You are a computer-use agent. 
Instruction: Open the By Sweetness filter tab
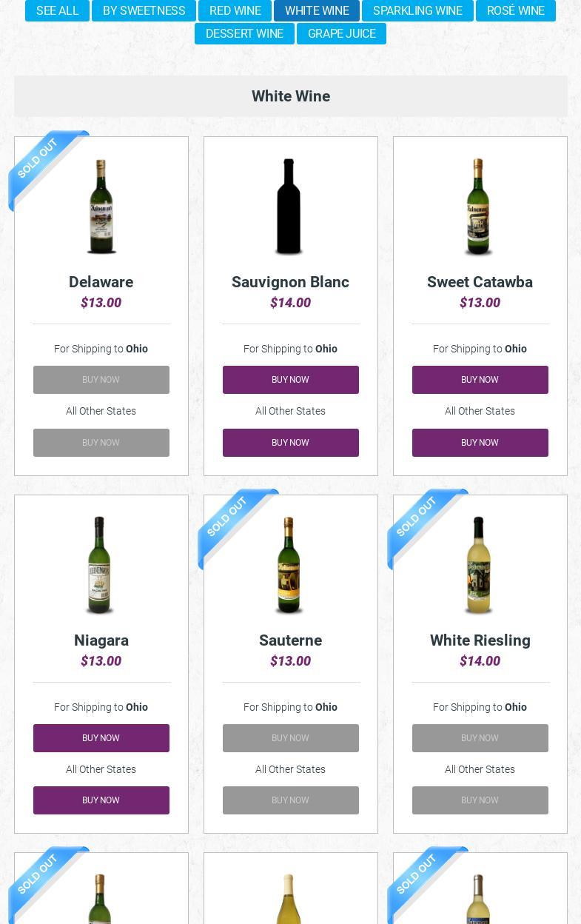pyautogui.click(x=144, y=11)
